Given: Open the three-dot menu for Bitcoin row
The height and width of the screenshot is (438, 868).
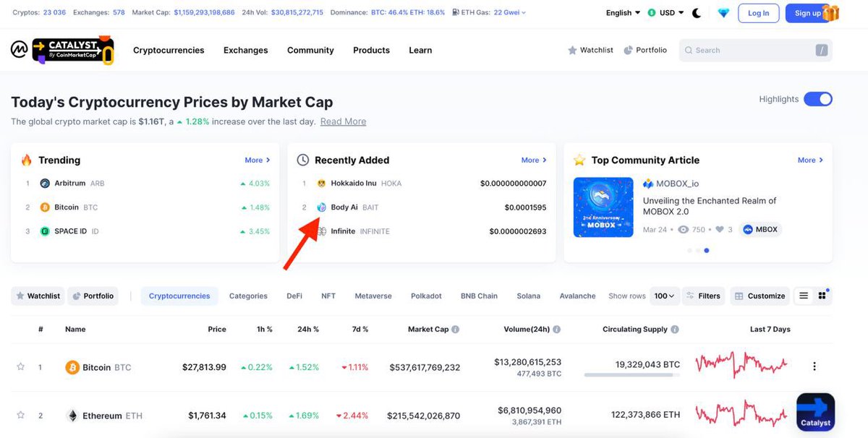Looking at the screenshot, I should pyautogui.click(x=814, y=366).
